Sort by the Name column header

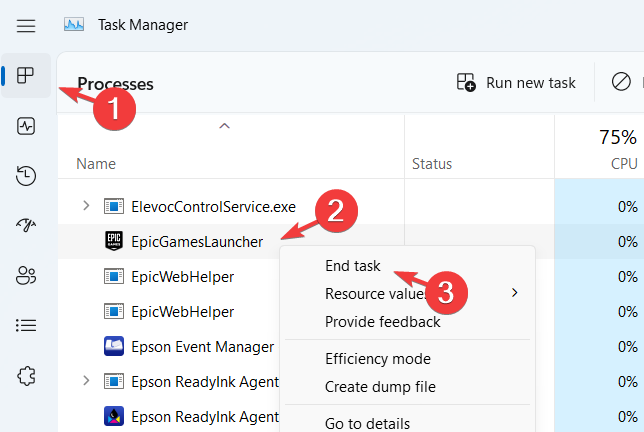[96, 163]
